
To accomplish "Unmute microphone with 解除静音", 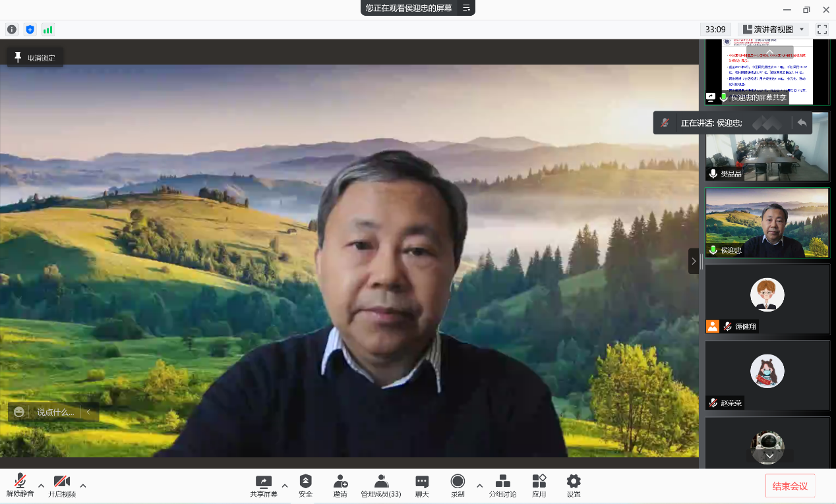I will pyautogui.click(x=20, y=486).
